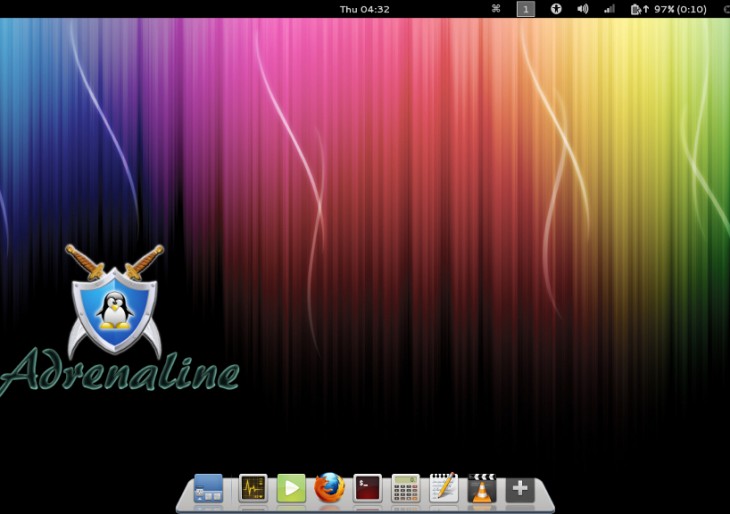Viewport: 730px width, 514px height.
Task: Click the command-symbol icon in top bar
Action: click(x=496, y=9)
